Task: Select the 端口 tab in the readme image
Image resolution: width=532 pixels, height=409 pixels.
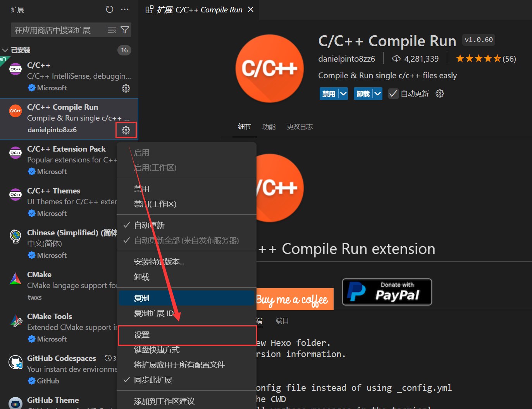Action: coord(282,321)
